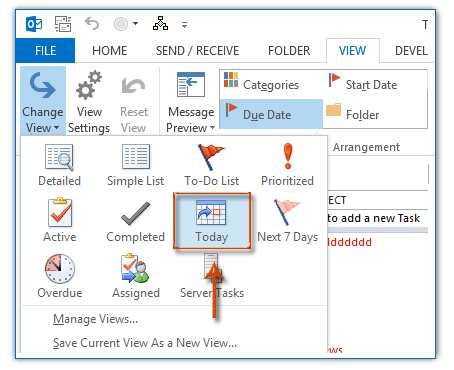Select the Today view
Viewport: 454px width, 370px height.
coord(212,221)
